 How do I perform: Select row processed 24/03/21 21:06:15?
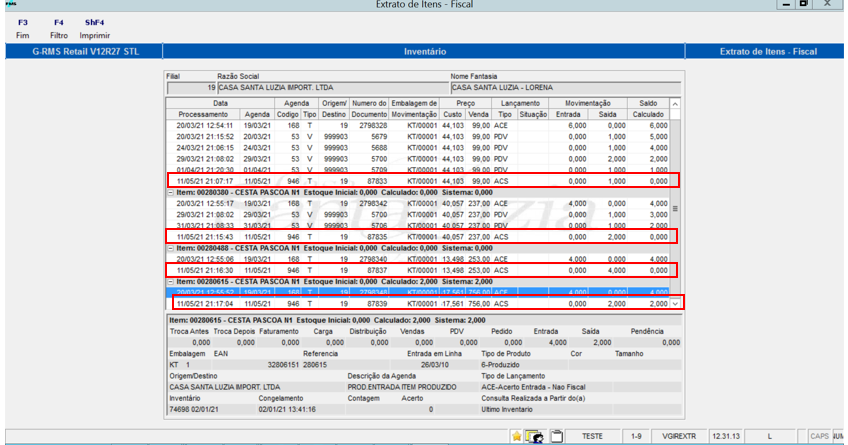(418, 148)
